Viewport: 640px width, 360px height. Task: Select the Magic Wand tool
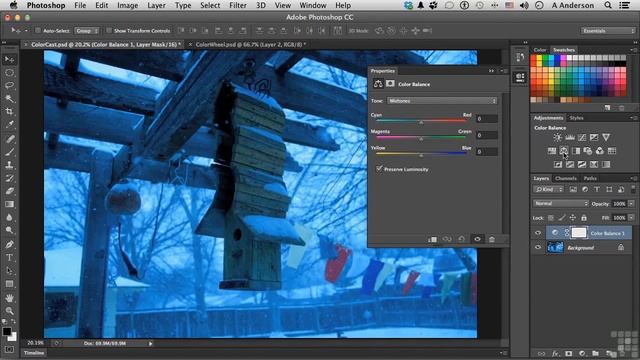click(x=9, y=99)
